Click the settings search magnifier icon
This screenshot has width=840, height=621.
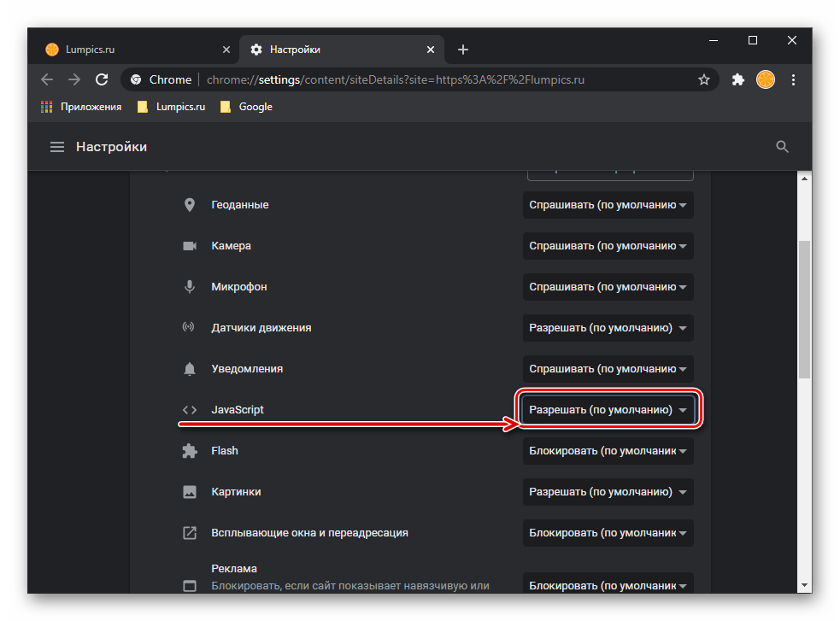tap(782, 147)
